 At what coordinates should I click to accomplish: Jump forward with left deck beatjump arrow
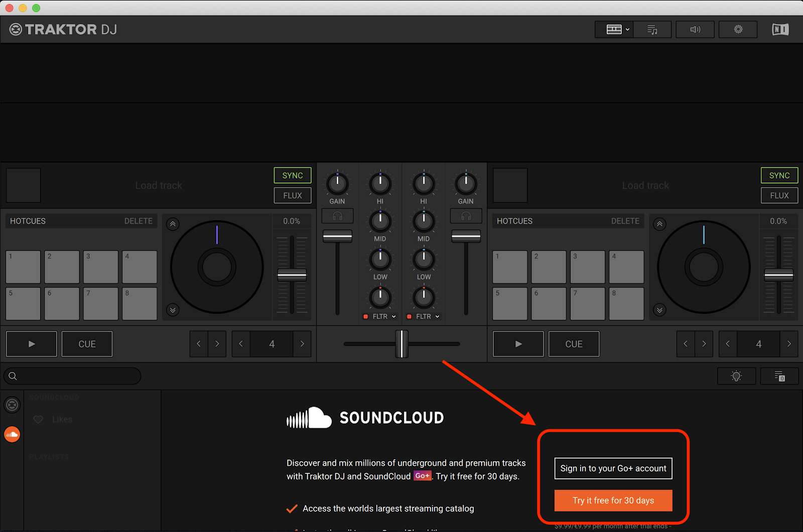pos(217,344)
